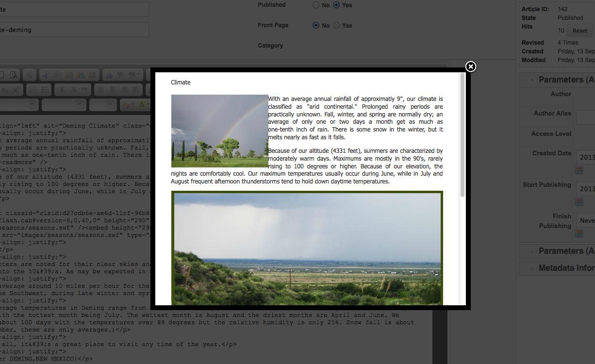Click the preview popup vertical scrollbar

point(463,136)
